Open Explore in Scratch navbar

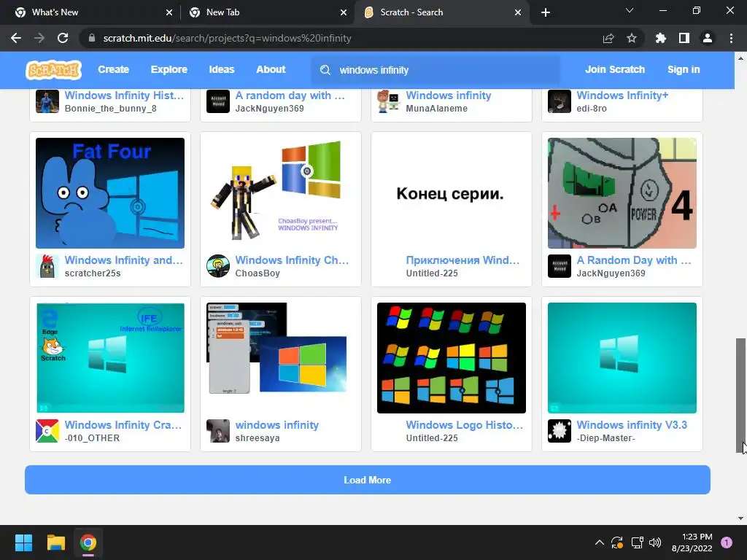coord(169,69)
